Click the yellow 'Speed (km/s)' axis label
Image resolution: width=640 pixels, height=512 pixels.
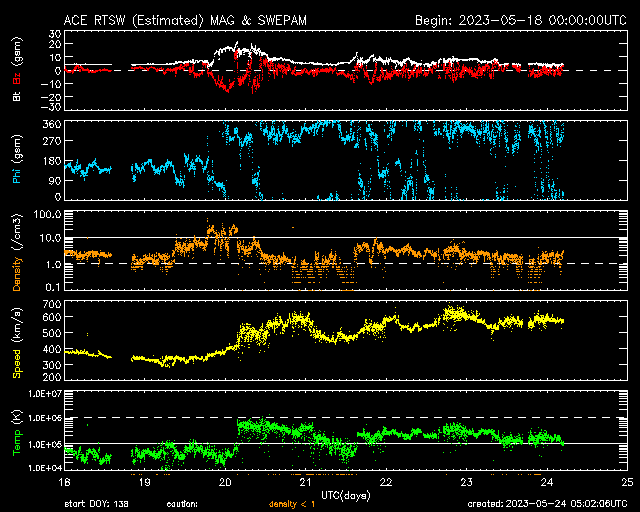(x=17, y=343)
